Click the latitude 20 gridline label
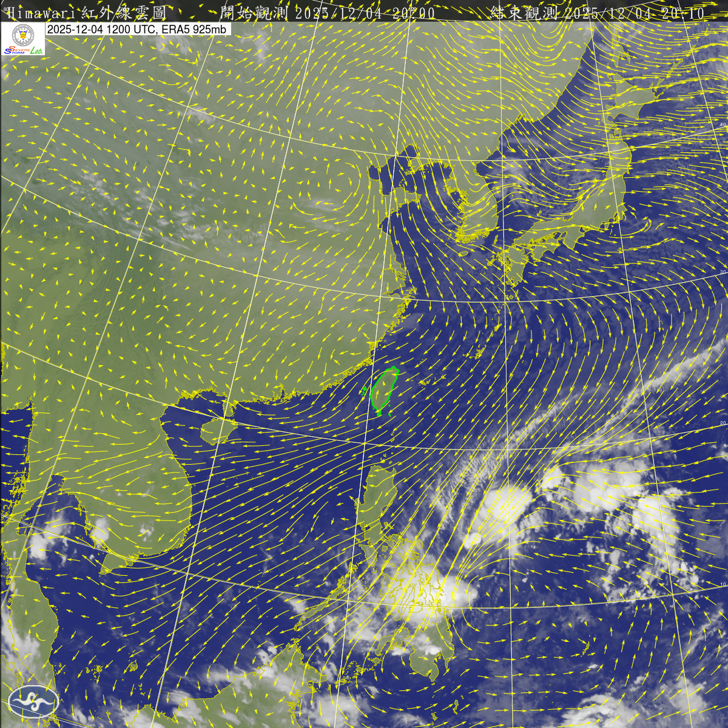Viewport: 728px width, 728px height. click(x=722, y=423)
